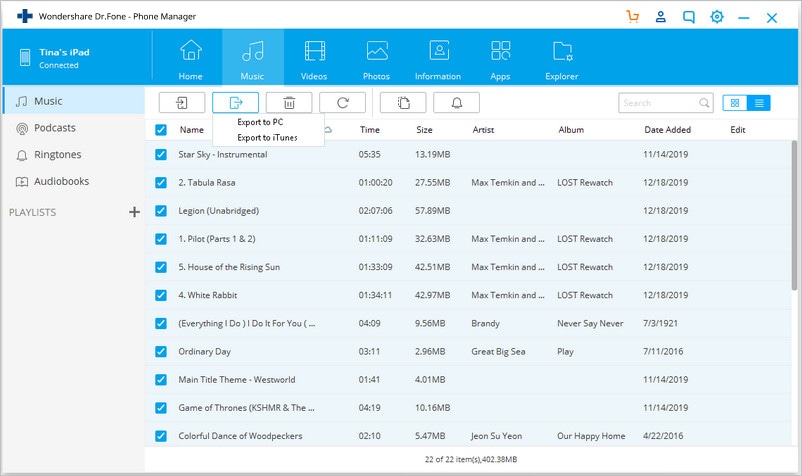Select album Our Happy Home
The height and width of the screenshot is (476, 802).
tap(591, 436)
